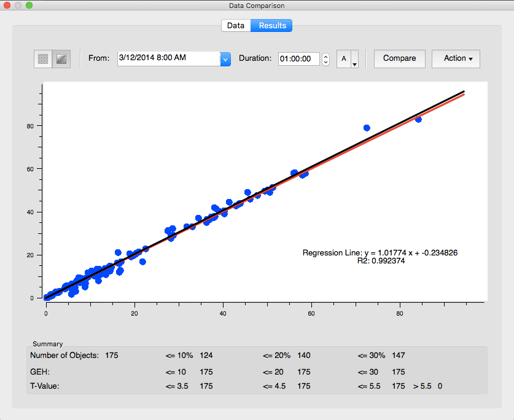Click the <= 30% count 147
Image resolution: width=514 pixels, height=420 pixels.
point(399,356)
